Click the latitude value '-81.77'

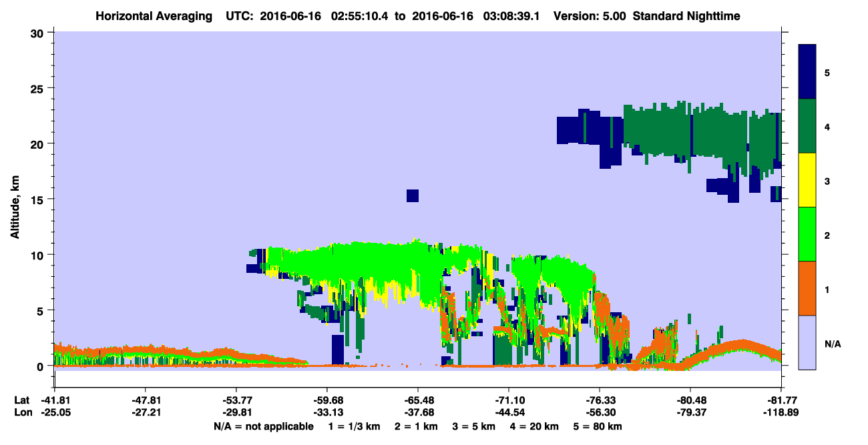tap(781, 400)
